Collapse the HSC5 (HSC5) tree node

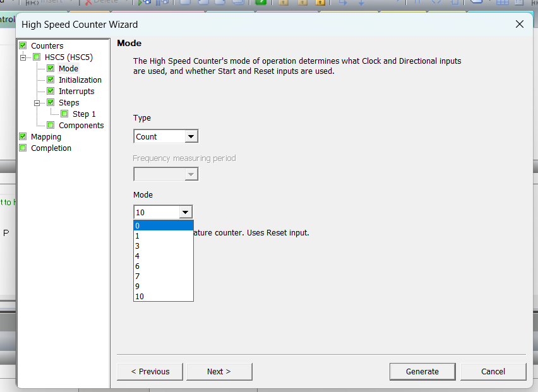(x=23, y=57)
